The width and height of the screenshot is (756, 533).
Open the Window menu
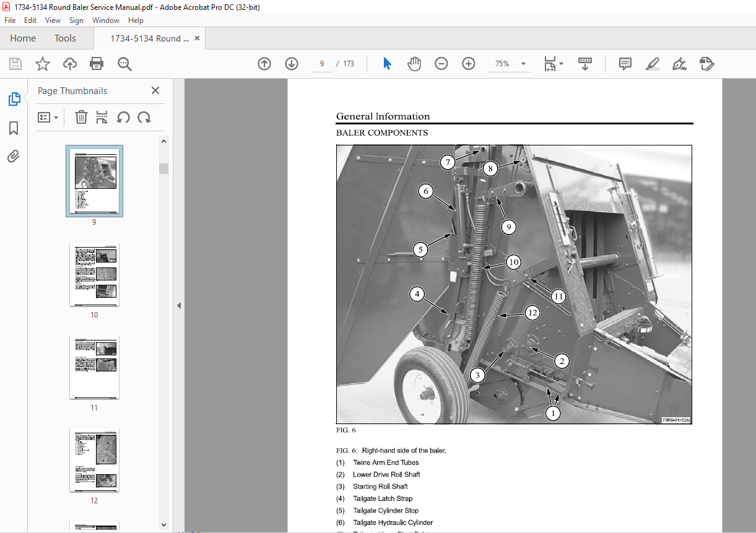[x=106, y=20]
